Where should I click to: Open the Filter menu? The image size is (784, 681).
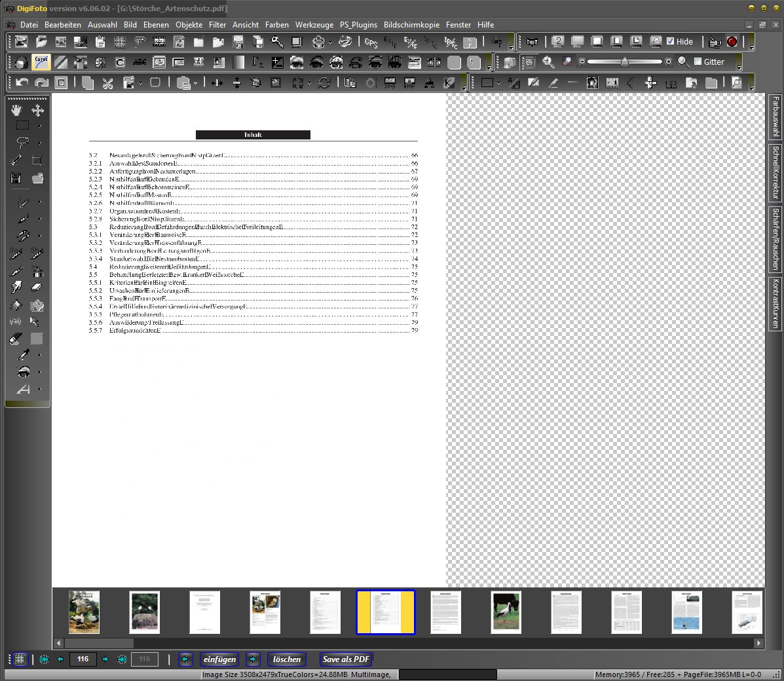coord(217,25)
